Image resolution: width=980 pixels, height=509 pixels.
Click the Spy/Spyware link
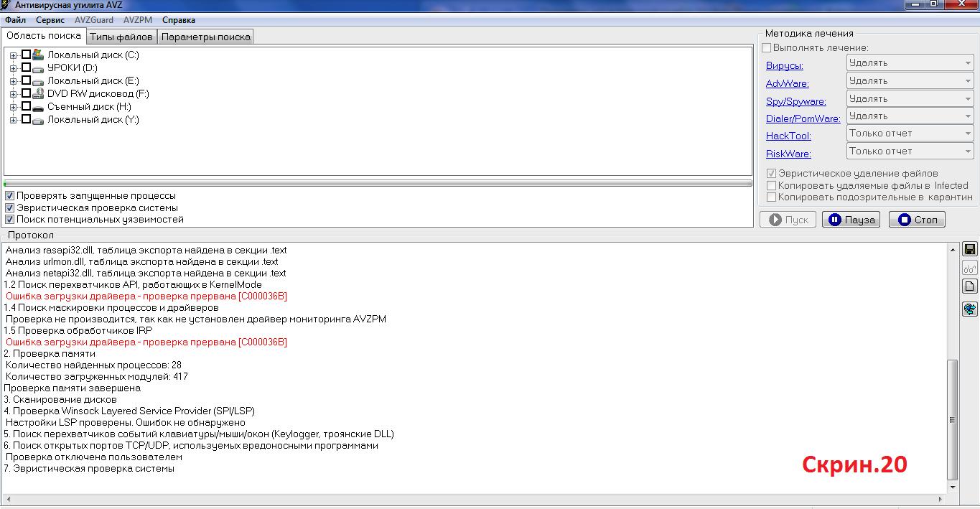pos(796,102)
